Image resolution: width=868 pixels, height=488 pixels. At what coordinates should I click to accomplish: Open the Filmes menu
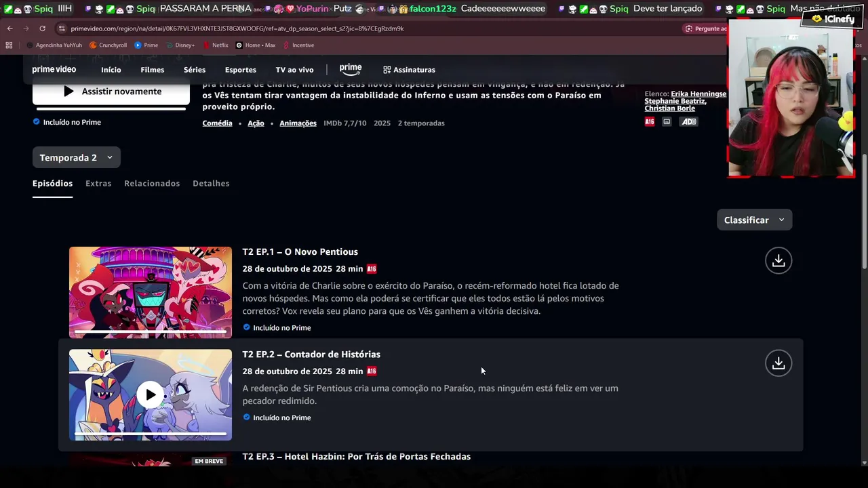(153, 70)
